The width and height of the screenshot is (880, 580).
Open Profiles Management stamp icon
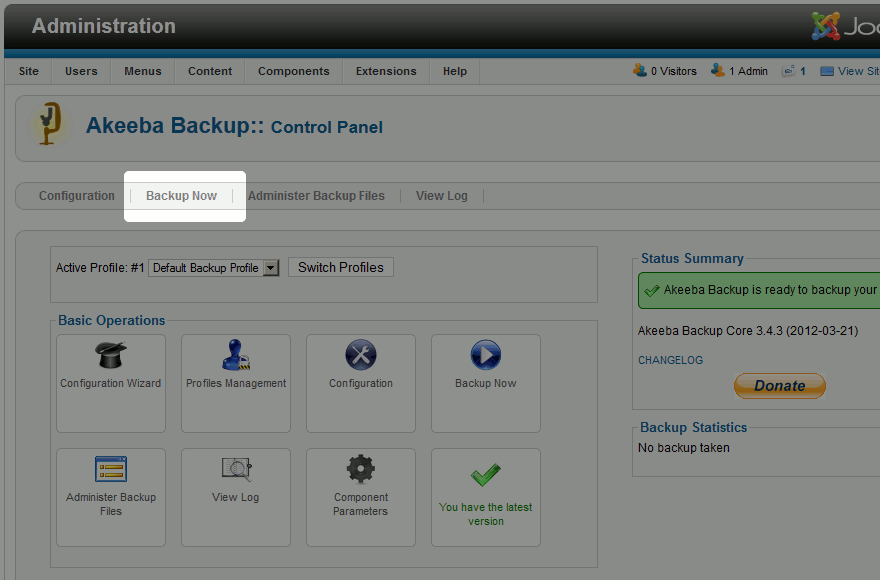[236, 355]
